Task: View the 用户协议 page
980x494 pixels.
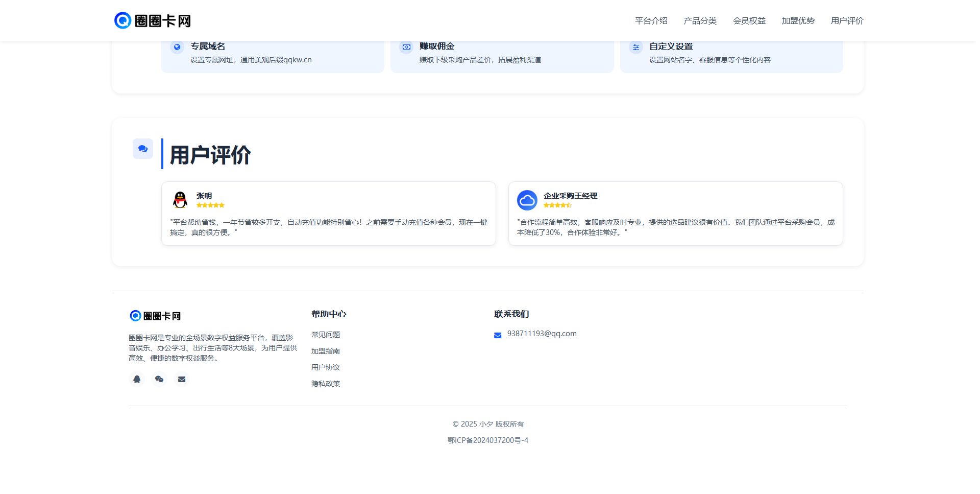Action: coord(326,367)
